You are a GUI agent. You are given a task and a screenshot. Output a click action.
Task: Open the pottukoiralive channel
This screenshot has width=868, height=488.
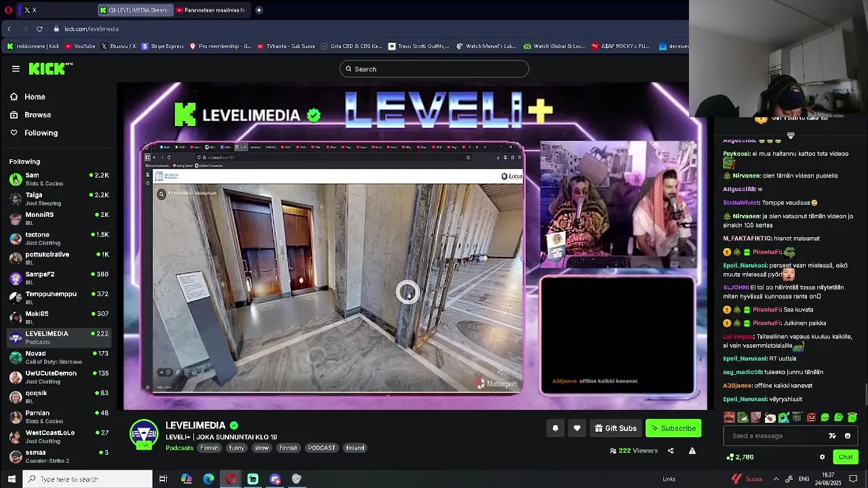point(58,258)
